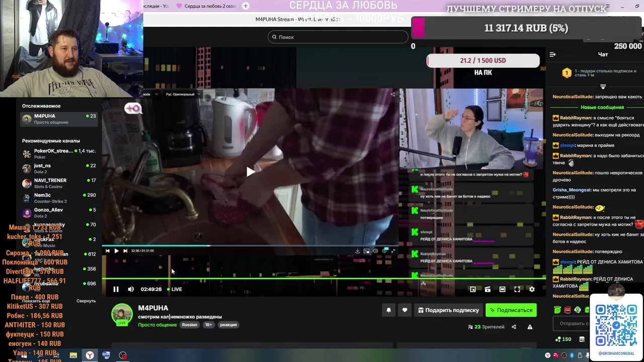Seek on the inner video progress bar

tap(250, 245)
